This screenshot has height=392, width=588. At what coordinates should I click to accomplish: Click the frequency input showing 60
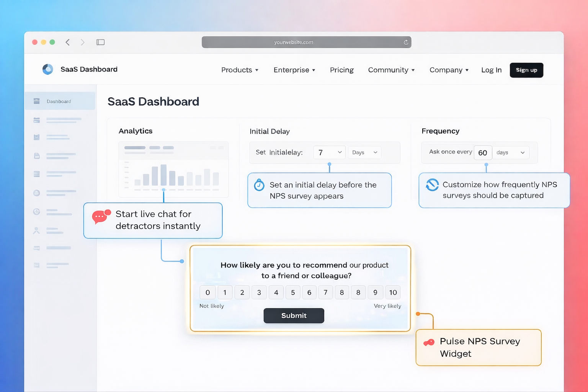482,153
